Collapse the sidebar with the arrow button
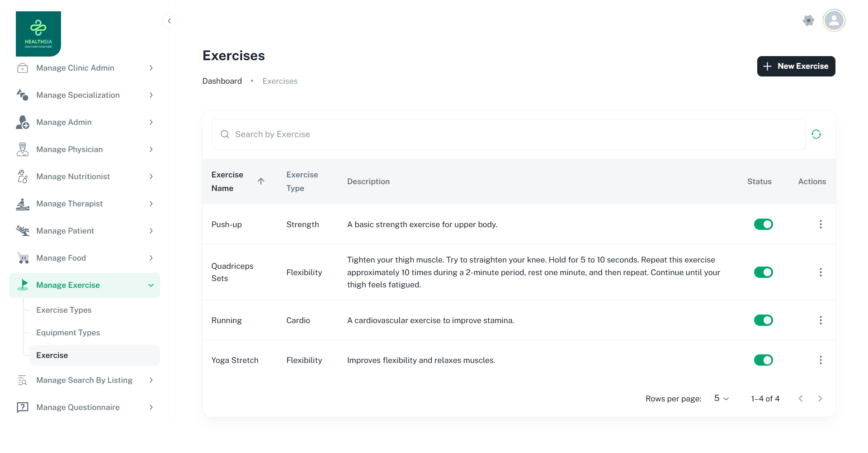Viewport: 868px width, 453px height. click(169, 21)
